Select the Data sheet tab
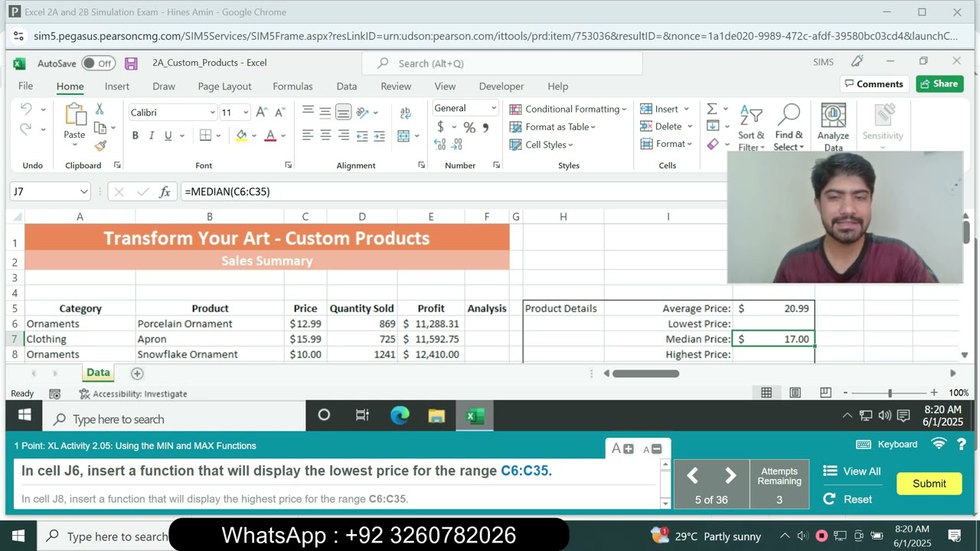Screen dimensions: 980x551 click(98, 373)
